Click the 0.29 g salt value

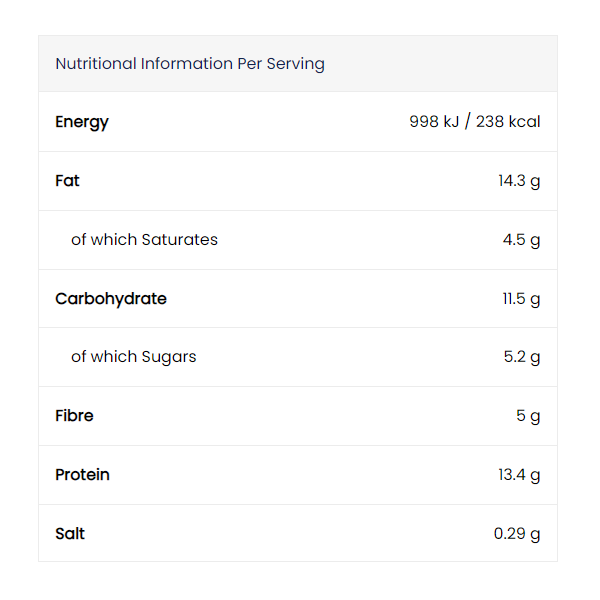[x=517, y=534]
